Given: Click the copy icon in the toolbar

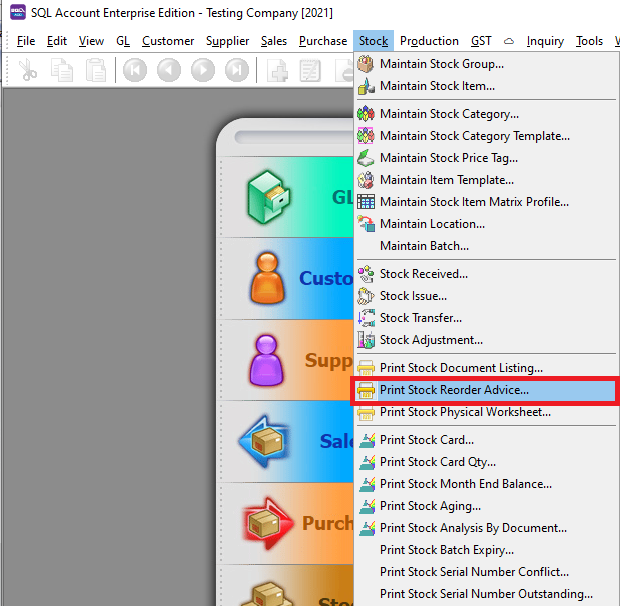Looking at the screenshot, I should pos(62,70).
